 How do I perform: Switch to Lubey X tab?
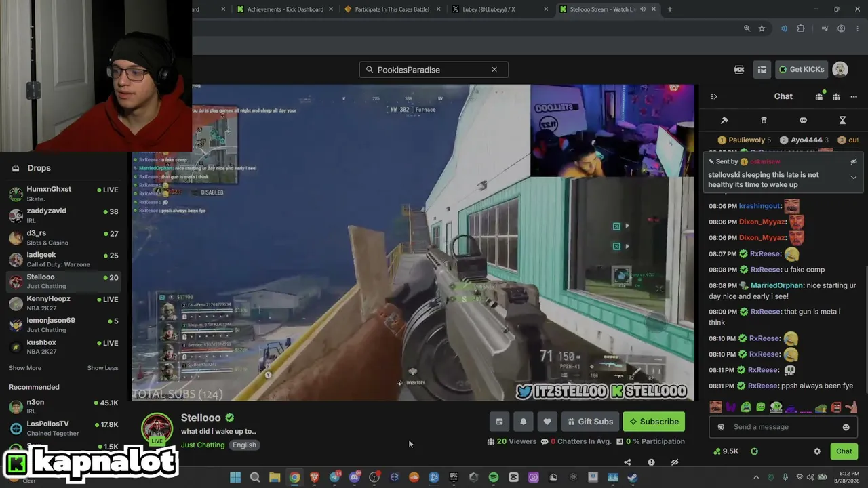coord(498,9)
